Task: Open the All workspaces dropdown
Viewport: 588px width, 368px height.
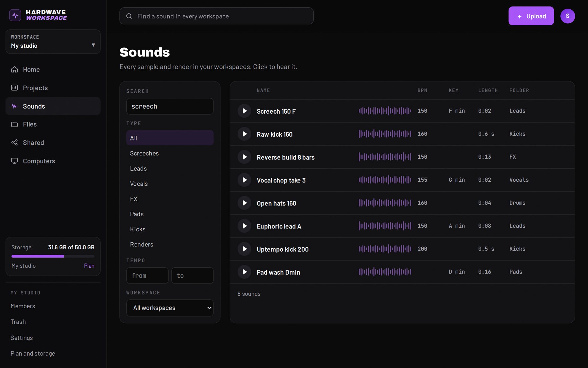Action: [x=170, y=308]
